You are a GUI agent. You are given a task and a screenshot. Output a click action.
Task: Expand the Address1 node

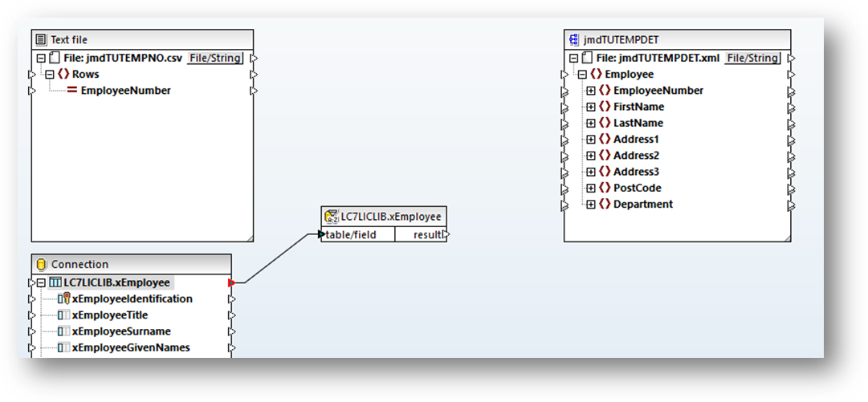pyautogui.click(x=591, y=140)
